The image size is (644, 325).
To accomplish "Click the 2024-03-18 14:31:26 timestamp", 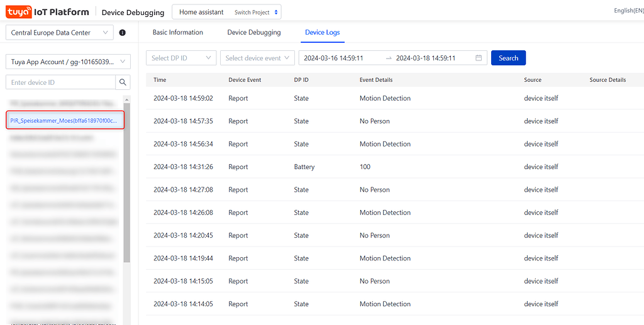I will [x=183, y=167].
